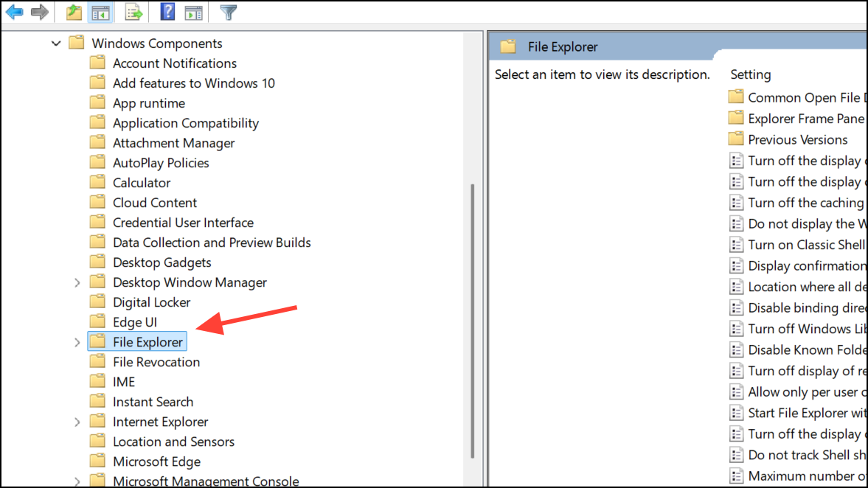Screen dimensions: 868x488
Task: Select Windows Components folder
Action: point(156,43)
